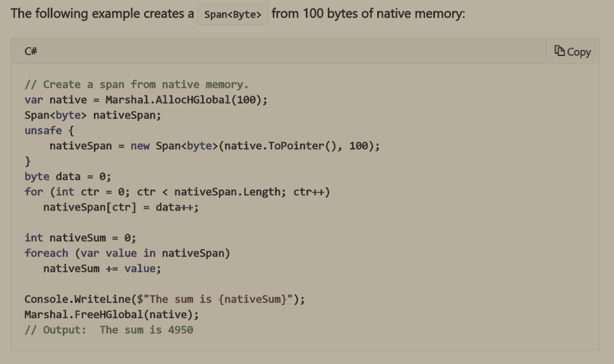Screen dimensions: 614x364
Task: Click the line "nativeSpan[ctr] = data++;"
Action: point(121,207)
